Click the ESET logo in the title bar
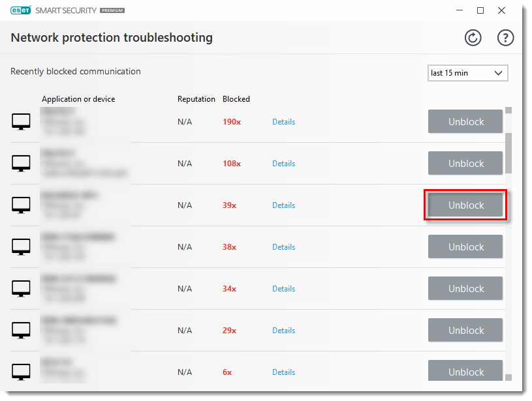This screenshot has width=532, height=401. click(x=21, y=10)
